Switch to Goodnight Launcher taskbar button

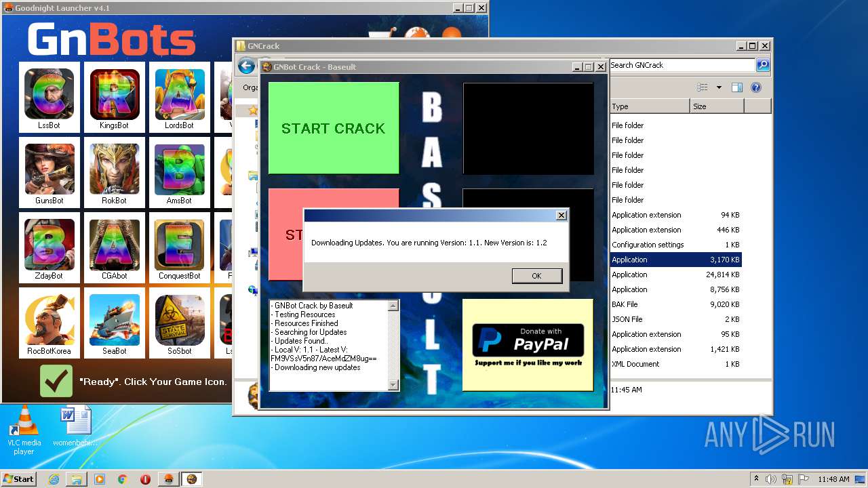(x=168, y=479)
